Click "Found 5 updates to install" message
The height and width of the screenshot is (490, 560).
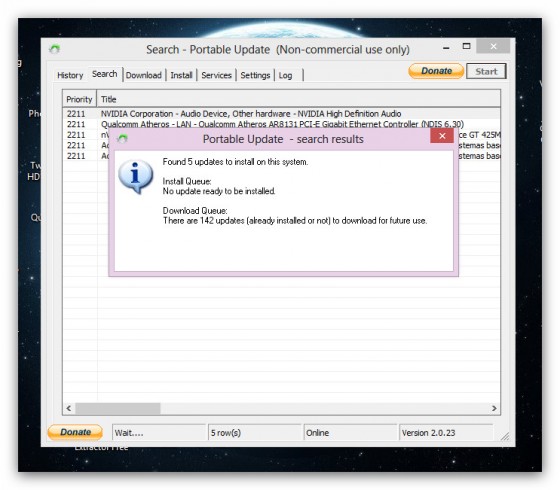pyautogui.click(x=235, y=162)
